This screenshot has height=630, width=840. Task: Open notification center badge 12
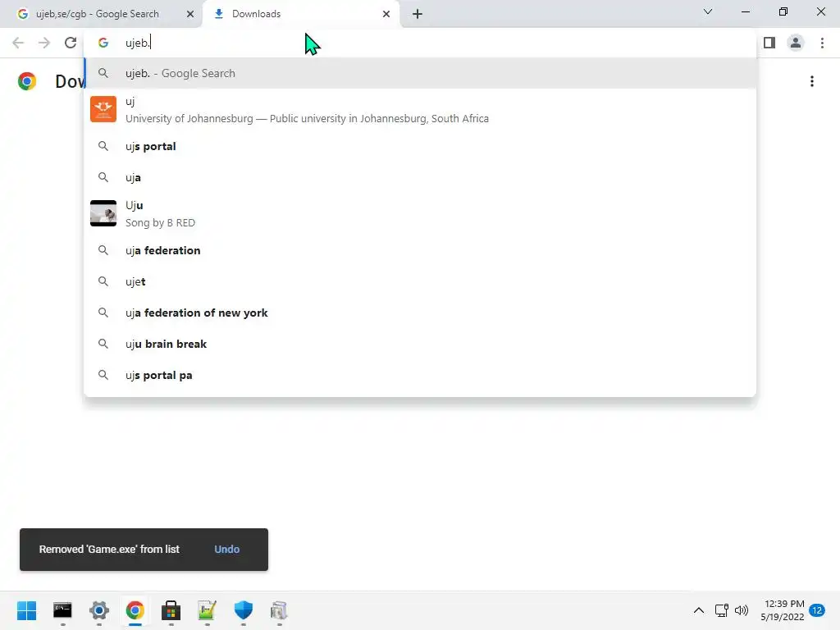click(817, 610)
